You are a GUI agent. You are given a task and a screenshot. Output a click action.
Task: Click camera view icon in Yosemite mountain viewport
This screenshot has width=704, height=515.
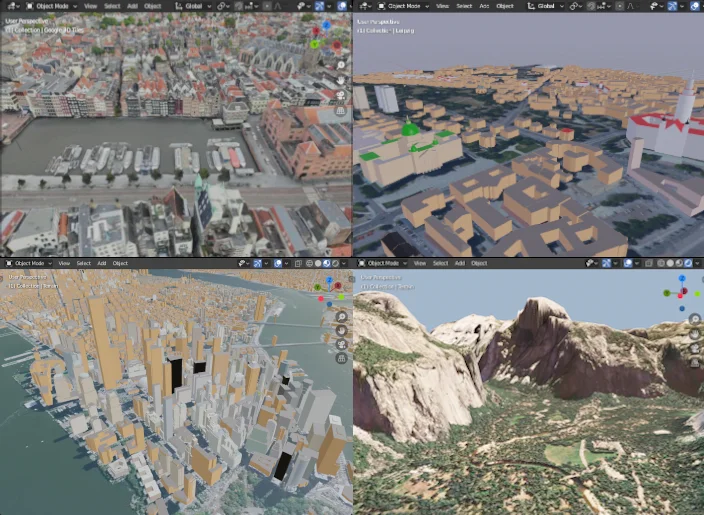[x=694, y=349]
